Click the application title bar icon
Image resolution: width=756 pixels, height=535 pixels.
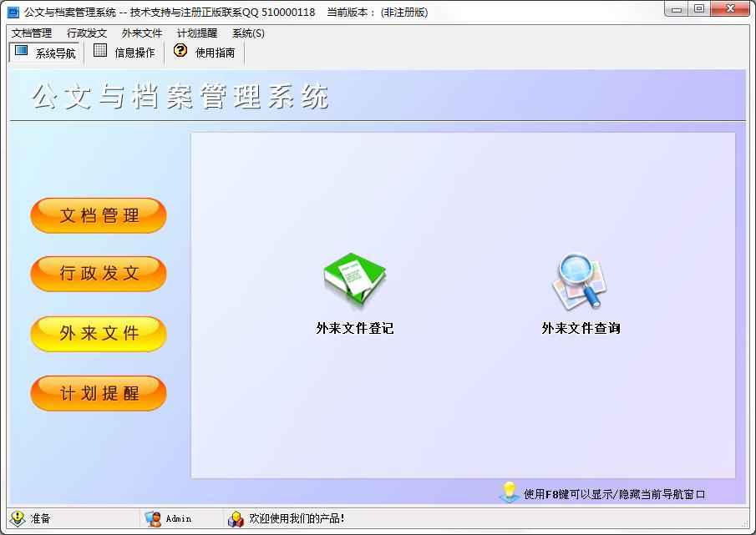tap(13, 12)
